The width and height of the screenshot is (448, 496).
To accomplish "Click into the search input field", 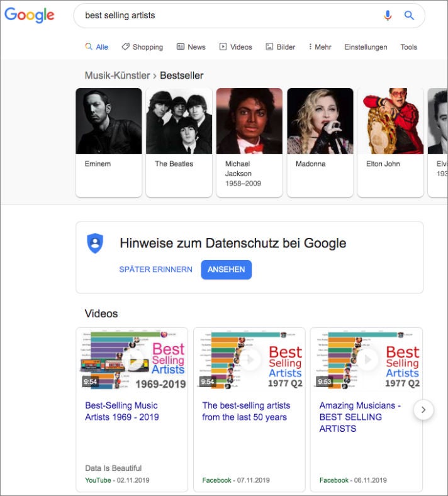I will click(x=227, y=16).
